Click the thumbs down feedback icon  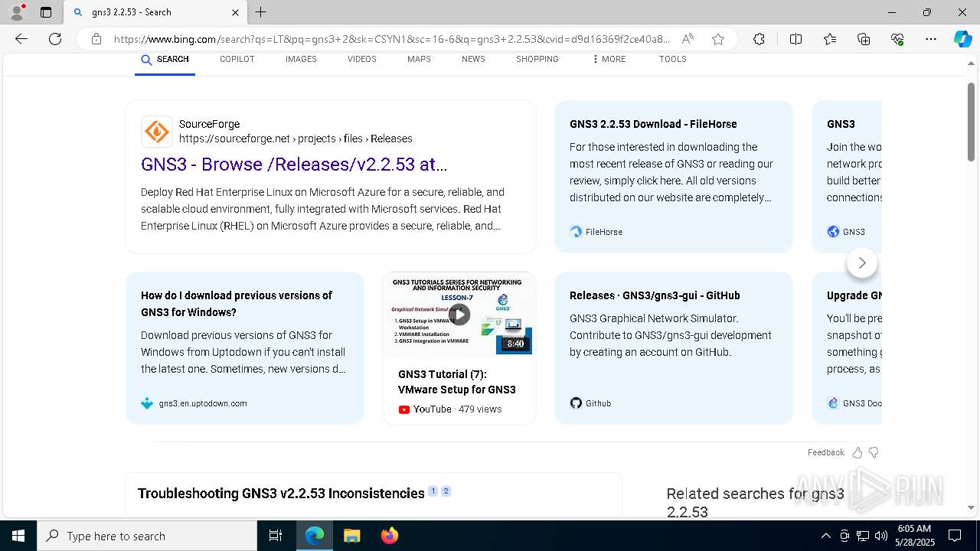tap(874, 452)
